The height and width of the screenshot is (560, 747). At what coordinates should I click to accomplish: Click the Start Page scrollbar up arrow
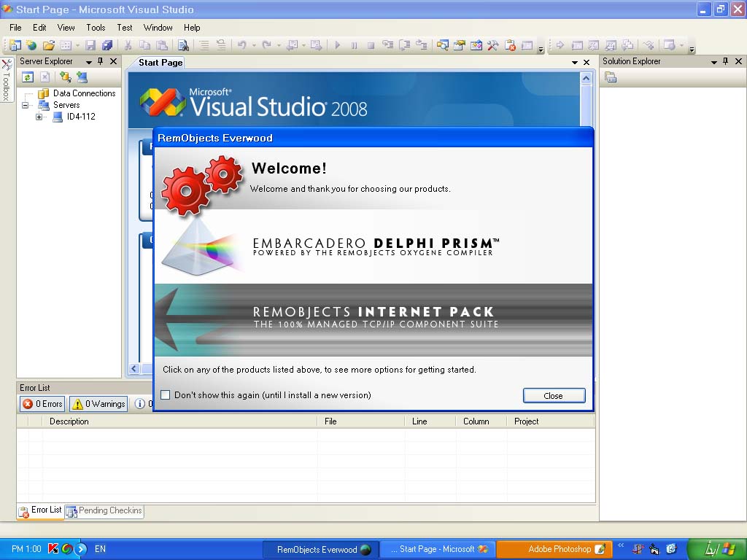[586, 78]
